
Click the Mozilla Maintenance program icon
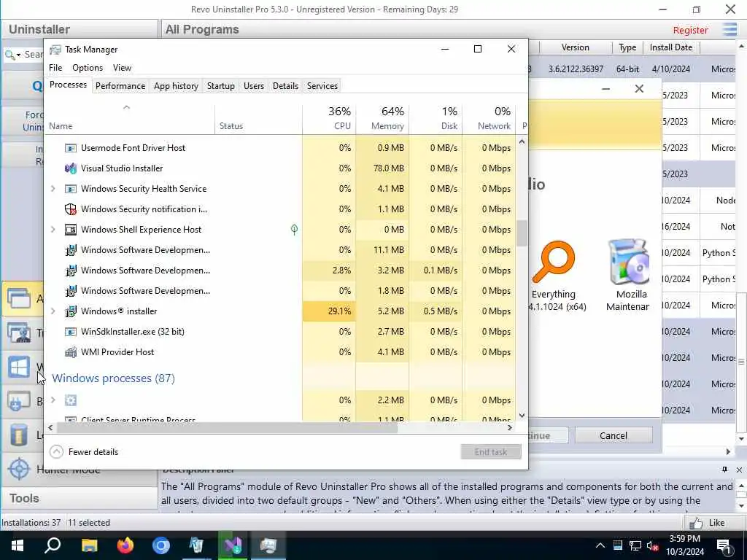pos(629,262)
